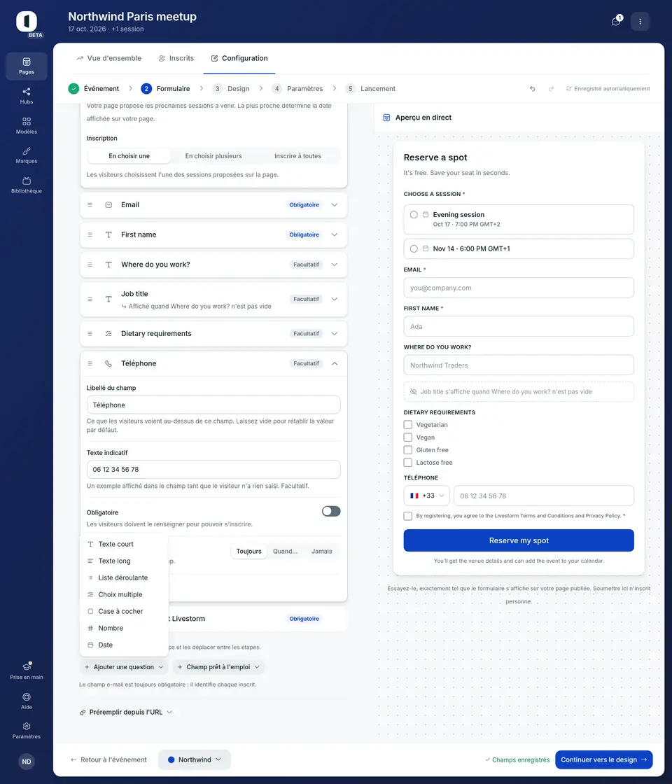Click the undo arrow icon

click(x=533, y=88)
